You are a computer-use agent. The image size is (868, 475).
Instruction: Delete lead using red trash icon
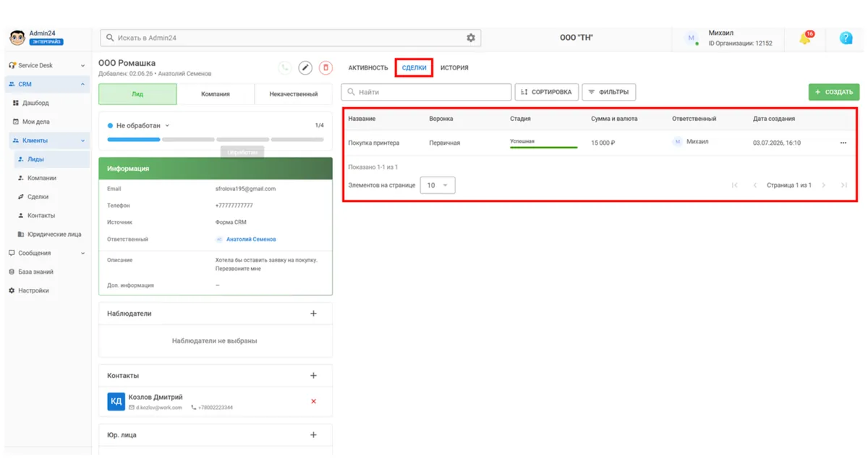click(x=325, y=67)
